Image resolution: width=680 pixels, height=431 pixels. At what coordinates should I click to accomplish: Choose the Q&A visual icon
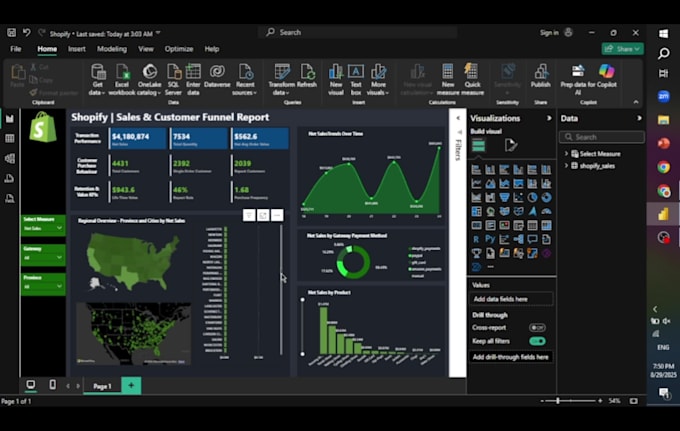coord(532,239)
